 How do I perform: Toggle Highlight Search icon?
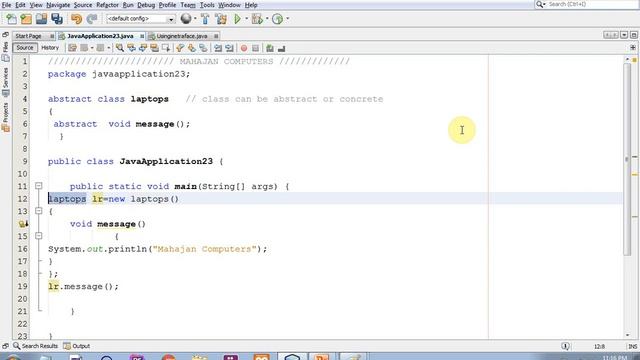coord(154,48)
